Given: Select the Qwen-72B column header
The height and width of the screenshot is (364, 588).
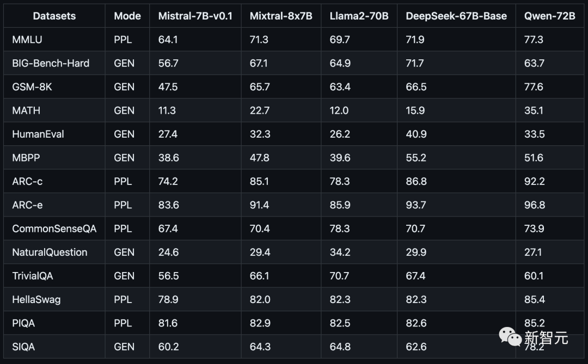Looking at the screenshot, I should 549,16.
